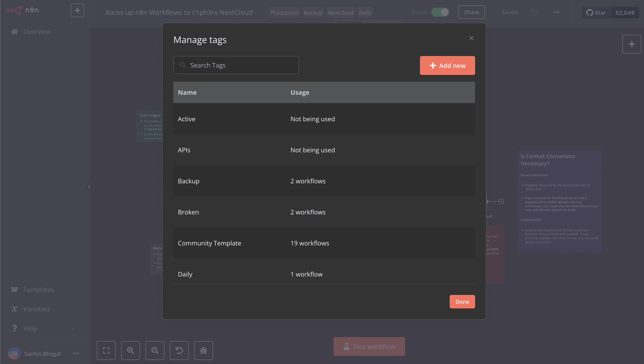Viewport: 644px width, 364px height.
Task: Select the Backup tag row in table
Action: [324, 181]
